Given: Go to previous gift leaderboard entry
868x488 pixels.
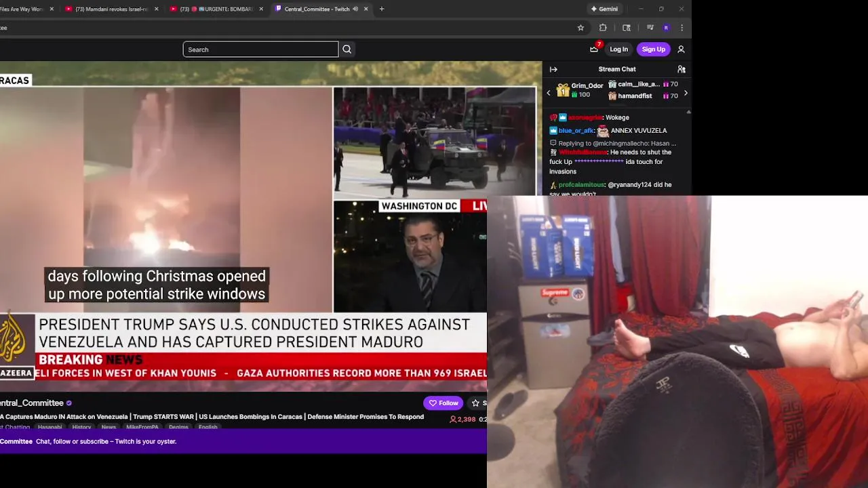Looking at the screenshot, I should pos(549,93).
